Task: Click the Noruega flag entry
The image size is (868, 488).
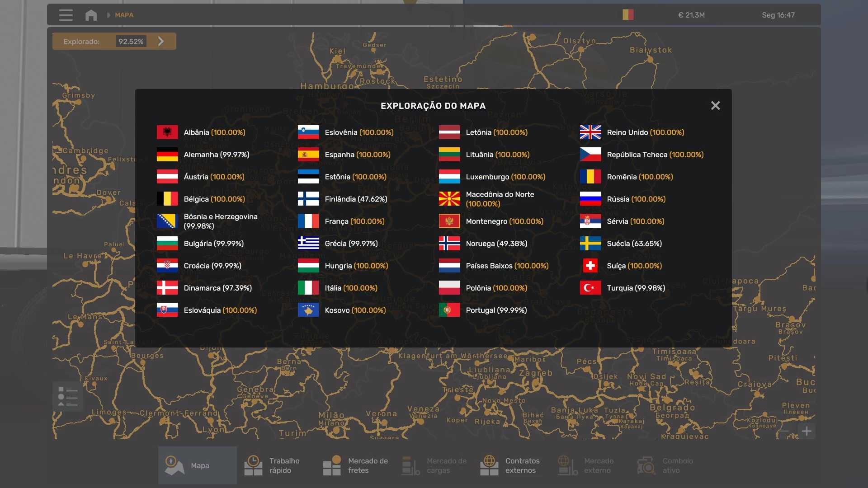Action: [x=449, y=244]
